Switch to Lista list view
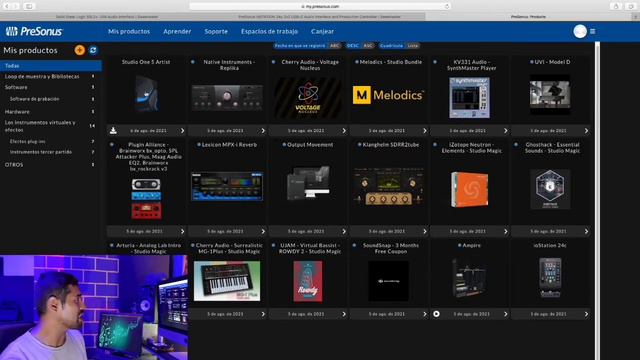Image resolution: width=640 pixels, height=360 pixels. coord(413,46)
